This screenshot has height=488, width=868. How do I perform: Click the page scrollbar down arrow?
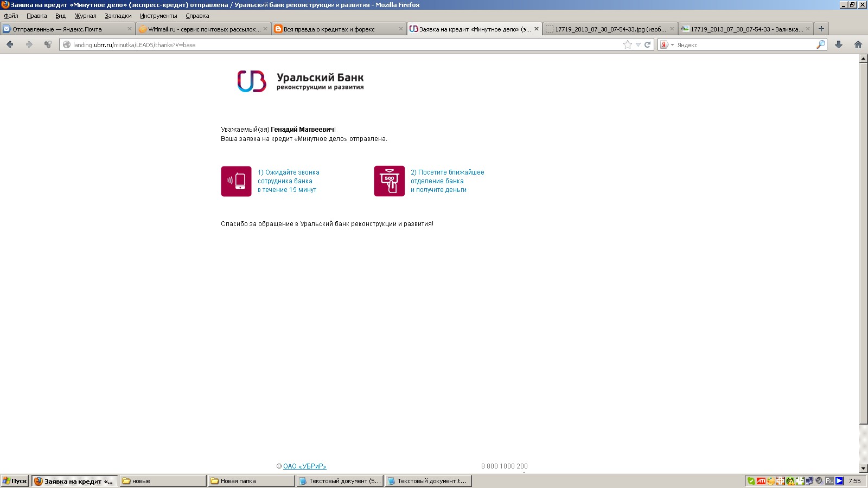click(864, 468)
